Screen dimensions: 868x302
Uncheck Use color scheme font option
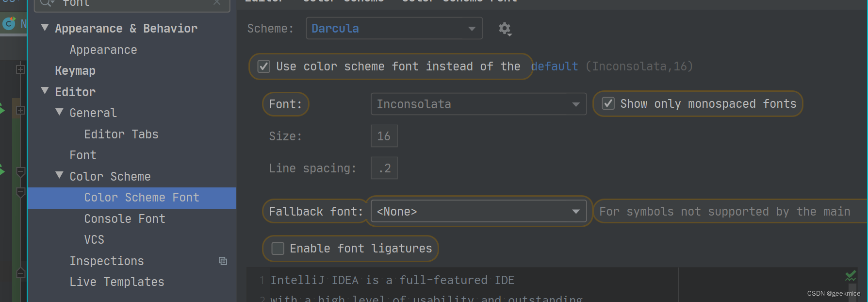point(264,67)
